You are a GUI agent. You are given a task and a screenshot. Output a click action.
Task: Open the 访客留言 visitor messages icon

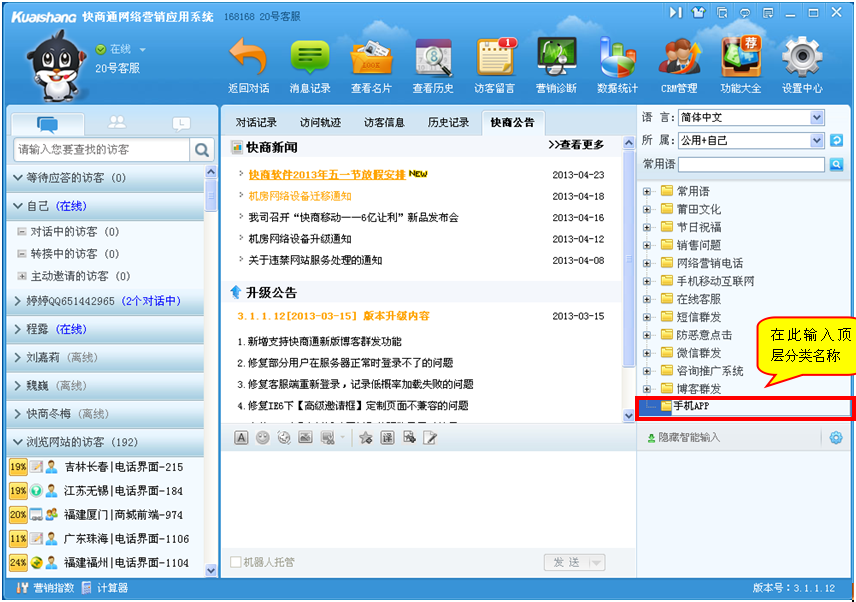coord(493,58)
